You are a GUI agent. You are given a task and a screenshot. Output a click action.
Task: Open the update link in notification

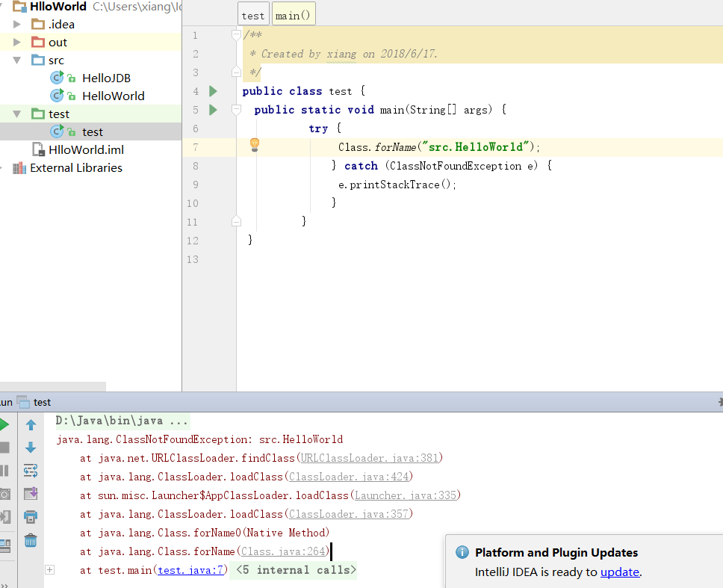pos(620,572)
